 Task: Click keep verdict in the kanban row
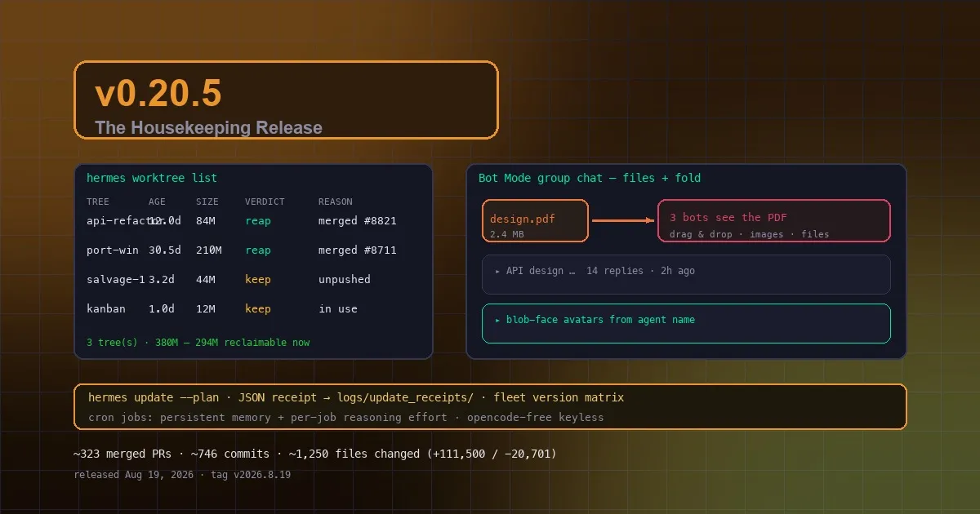[258, 309]
